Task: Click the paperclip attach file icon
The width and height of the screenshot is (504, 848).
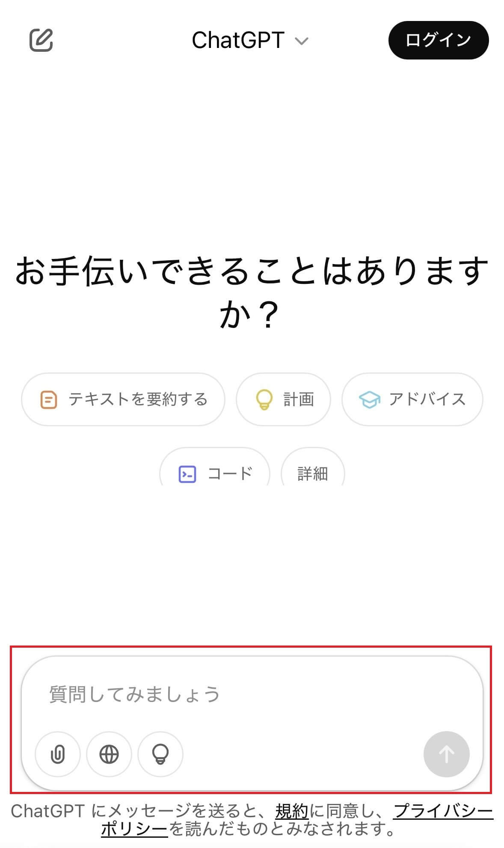Action: (58, 754)
